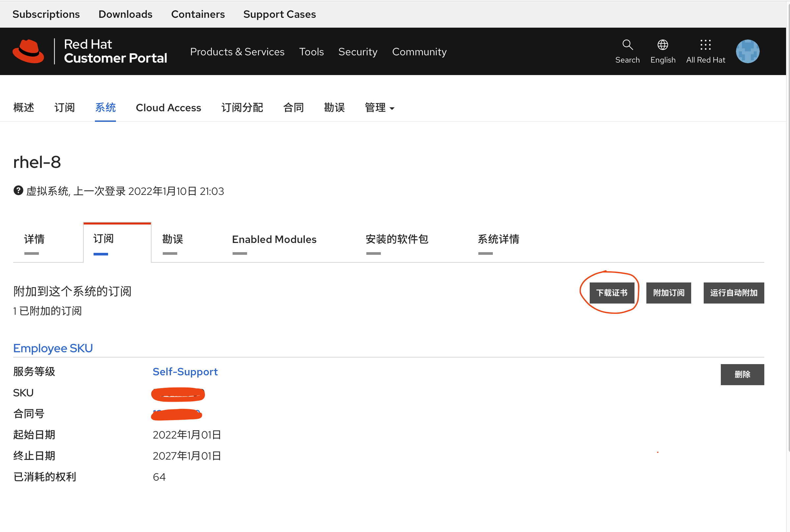Switch to the Enabled Modules tab
Image resolution: width=790 pixels, height=532 pixels.
pyautogui.click(x=274, y=239)
